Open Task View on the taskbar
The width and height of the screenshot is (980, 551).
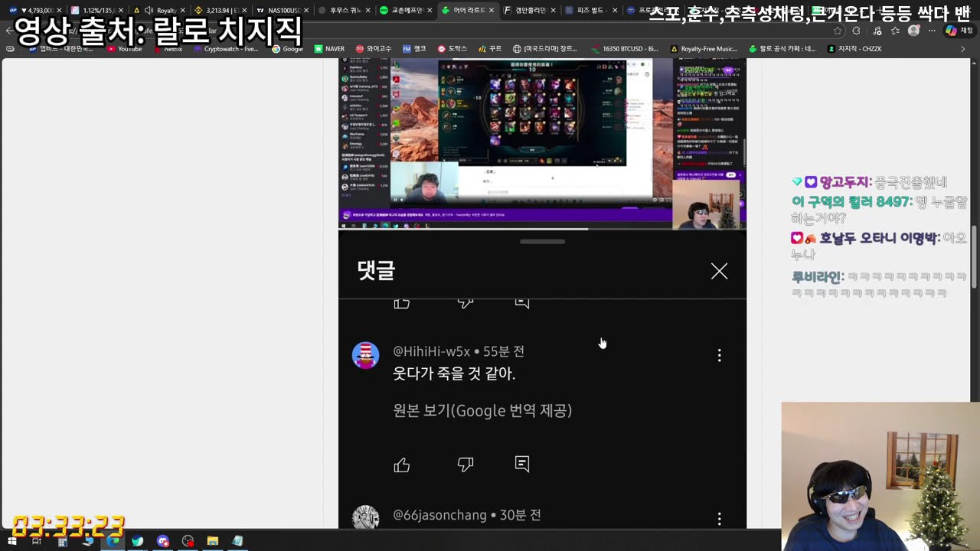pyautogui.click(x=36, y=541)
